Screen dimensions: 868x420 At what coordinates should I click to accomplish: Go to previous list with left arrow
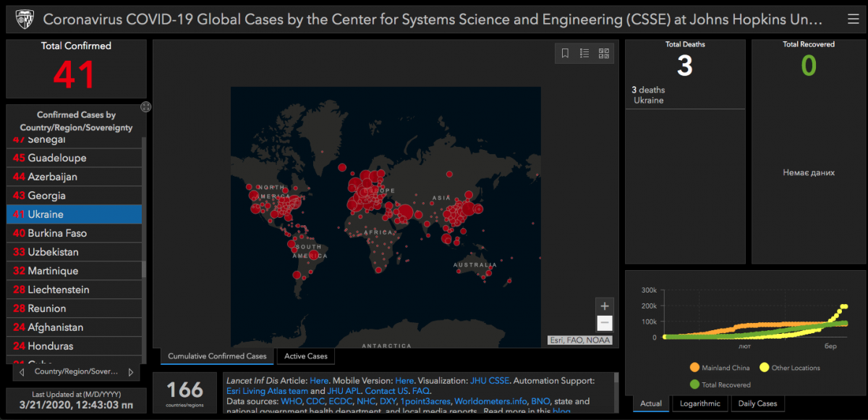coord(22,372)
